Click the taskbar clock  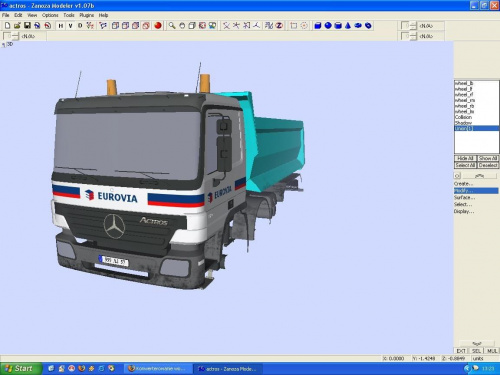(488, 369)
